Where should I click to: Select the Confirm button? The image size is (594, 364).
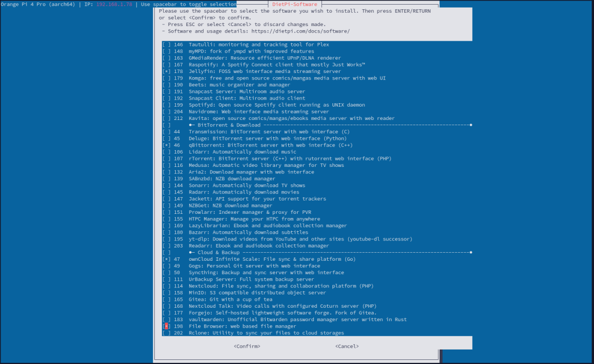click(247, 346)
